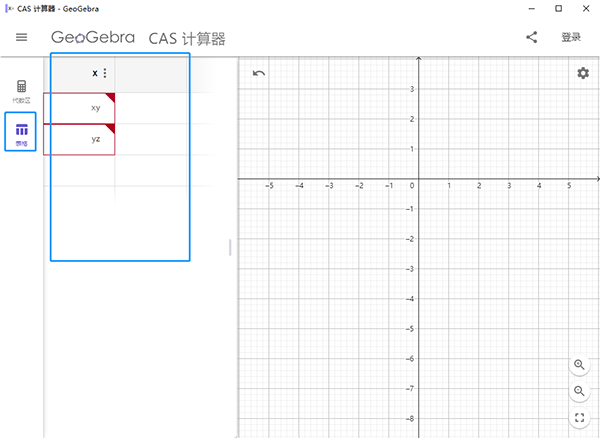
Task: Open graphics settings gear
Action: [582, 73]
